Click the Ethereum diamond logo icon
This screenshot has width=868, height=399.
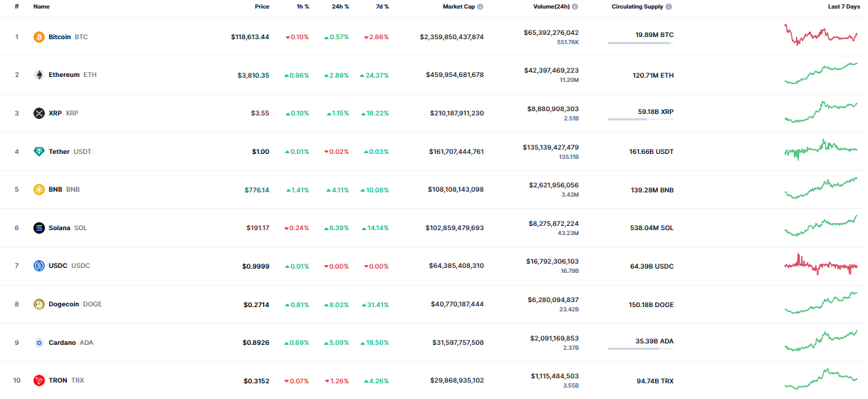pos(38,75)
